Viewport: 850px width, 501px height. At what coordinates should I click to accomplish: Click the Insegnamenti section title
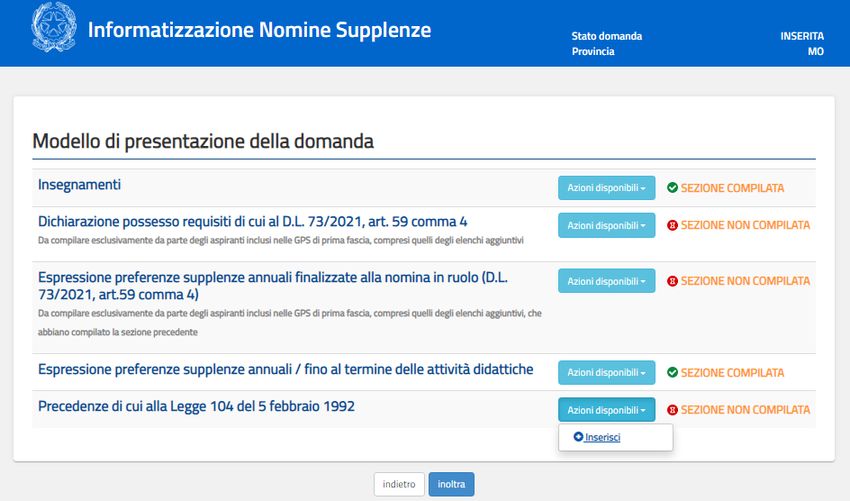(x=79, y=185)
